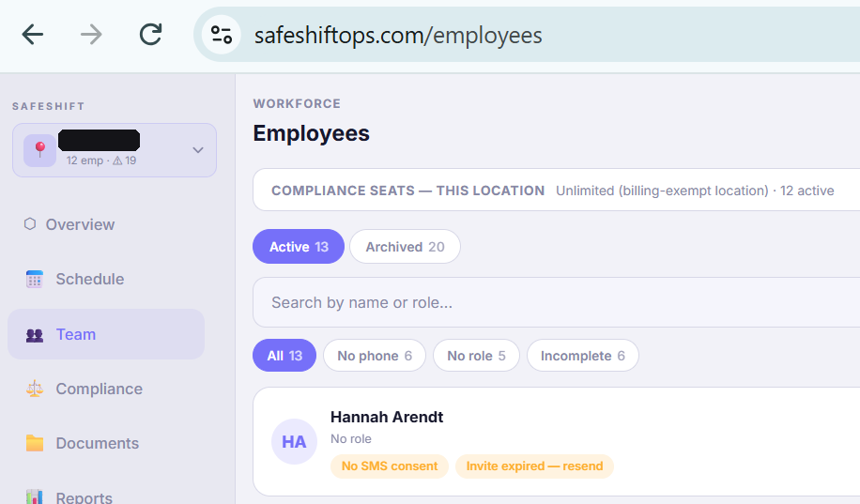Click the Documents folder icon
Viewport: 860px width, 504px height.
tap(35, 443)
